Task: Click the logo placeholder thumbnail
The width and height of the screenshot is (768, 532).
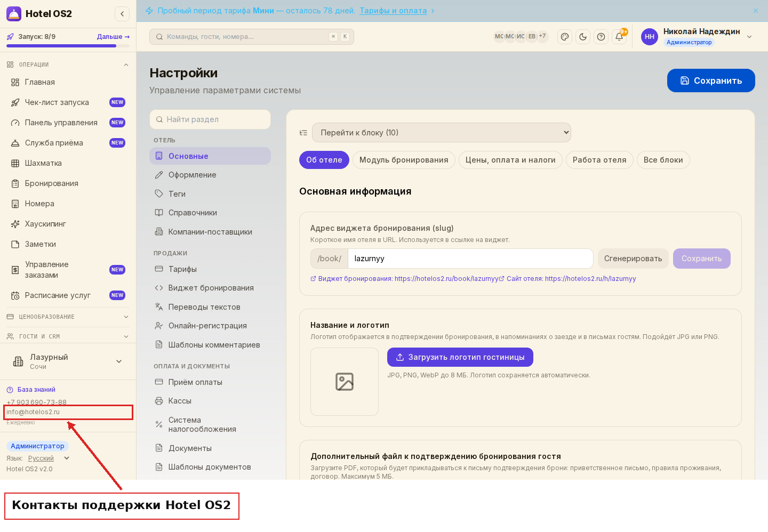Action: click(x=345, y=382)
